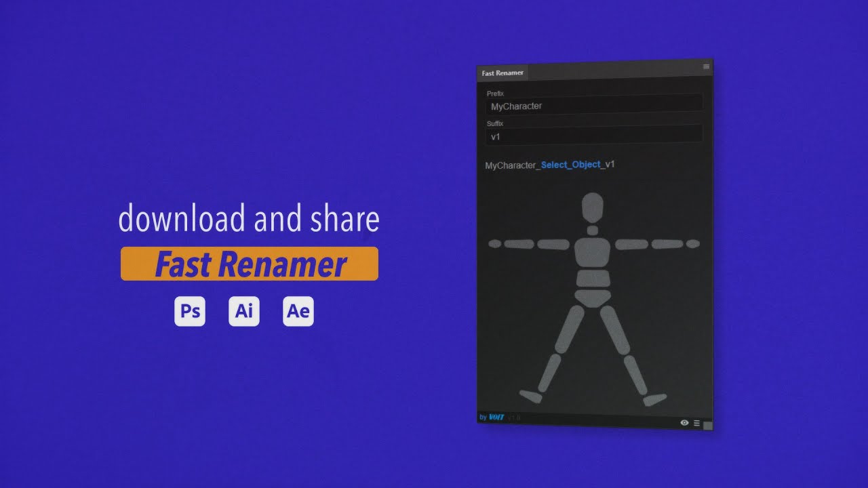The image size is (868, 488).
Task: Select the shin on the figure's left side
Action: click(549, 372)
